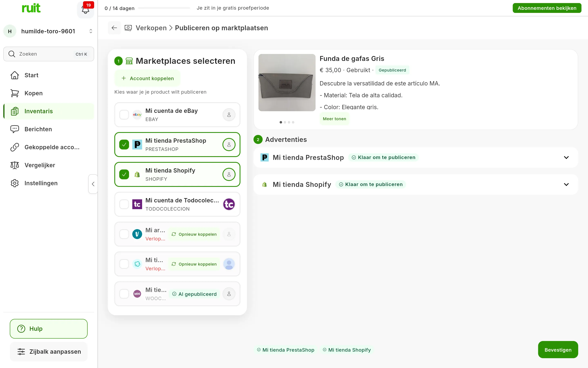Screen dimensions: 588x368
Task: Click the WooCommerce row user icon
Action: click(229, 294)
